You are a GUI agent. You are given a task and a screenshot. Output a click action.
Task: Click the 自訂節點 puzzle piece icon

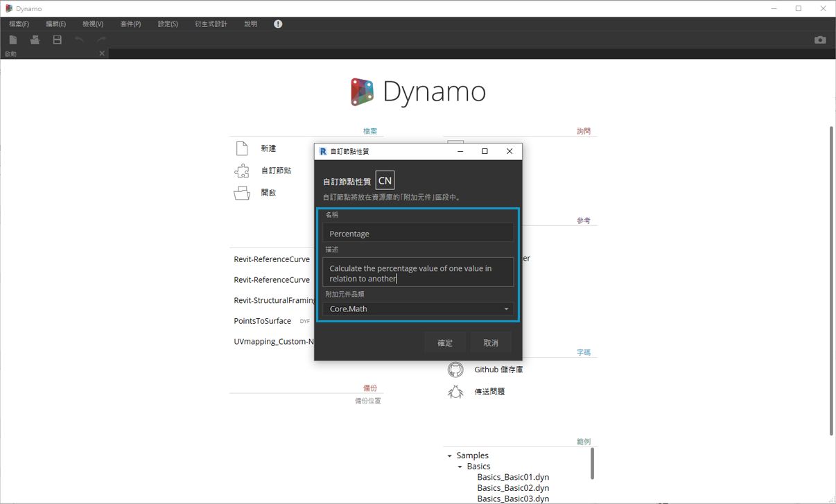pos(241,171)
